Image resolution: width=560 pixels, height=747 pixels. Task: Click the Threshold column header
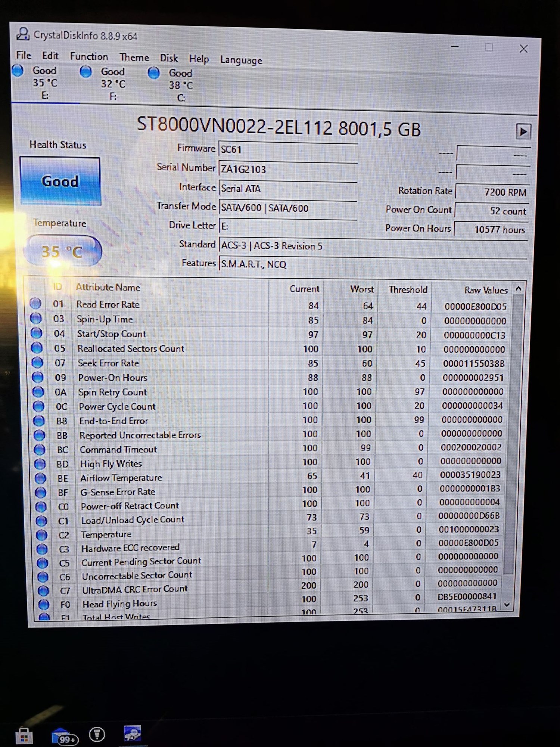[408, 289]
